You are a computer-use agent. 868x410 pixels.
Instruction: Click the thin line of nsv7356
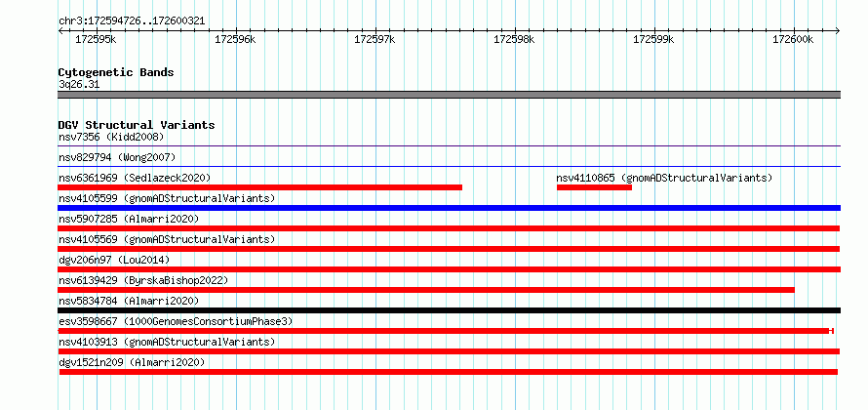pos(449,146)
